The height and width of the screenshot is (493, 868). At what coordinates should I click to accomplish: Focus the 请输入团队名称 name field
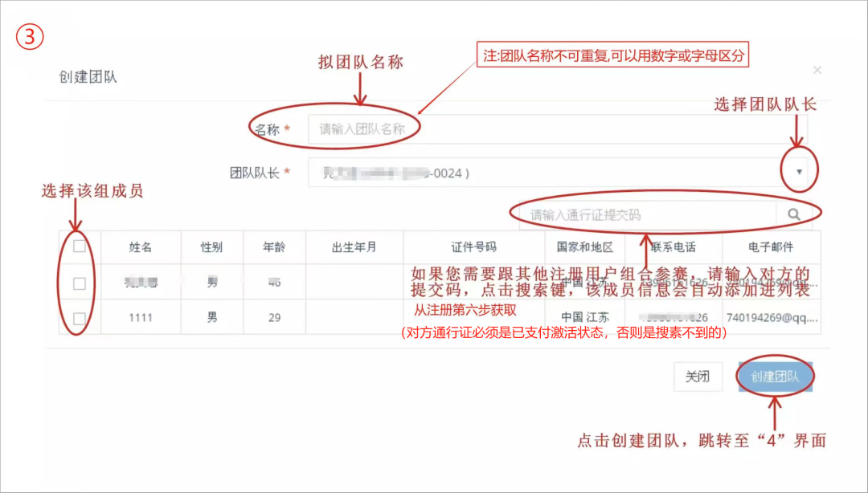555,129
